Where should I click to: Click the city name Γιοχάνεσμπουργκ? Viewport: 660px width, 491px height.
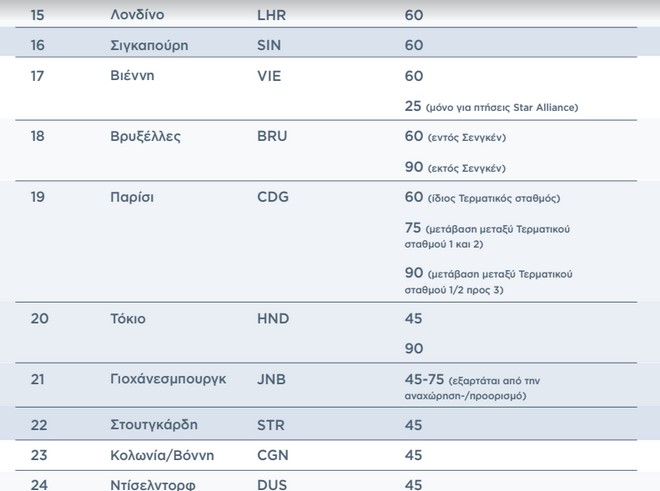168,379
